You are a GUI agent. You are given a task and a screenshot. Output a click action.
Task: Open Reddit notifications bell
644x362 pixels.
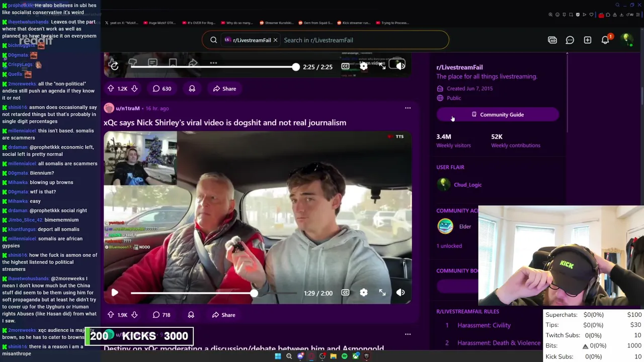click(605, 40)
